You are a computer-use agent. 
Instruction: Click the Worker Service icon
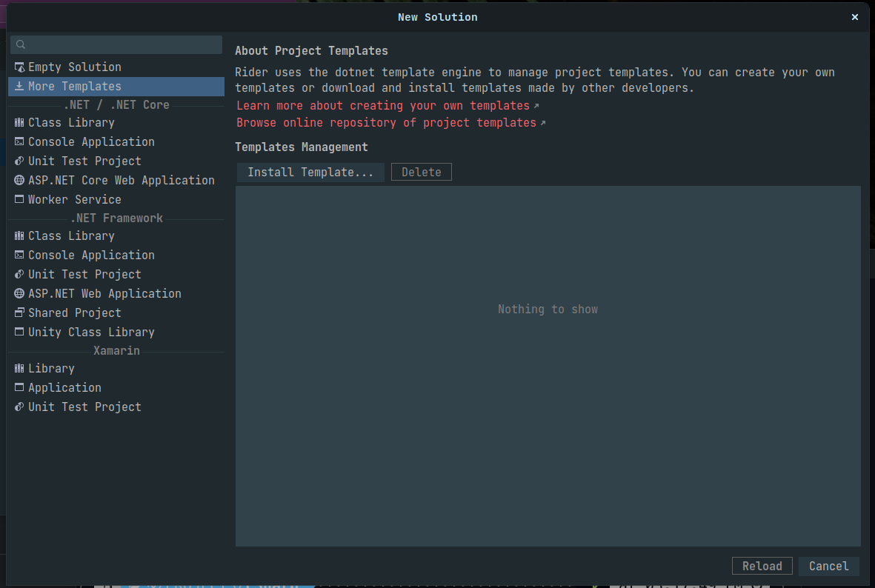click(x=19, y=199)
